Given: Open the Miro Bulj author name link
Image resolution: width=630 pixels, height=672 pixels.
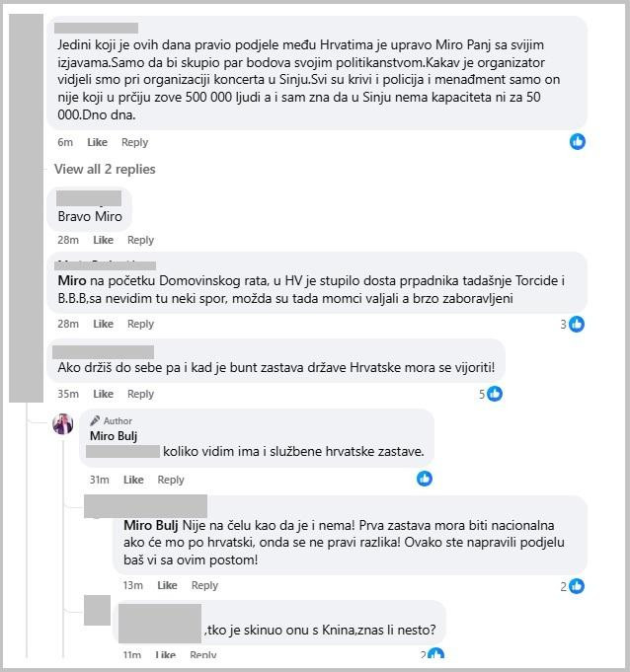Looking at the screenshot, I should pos(114,435).
